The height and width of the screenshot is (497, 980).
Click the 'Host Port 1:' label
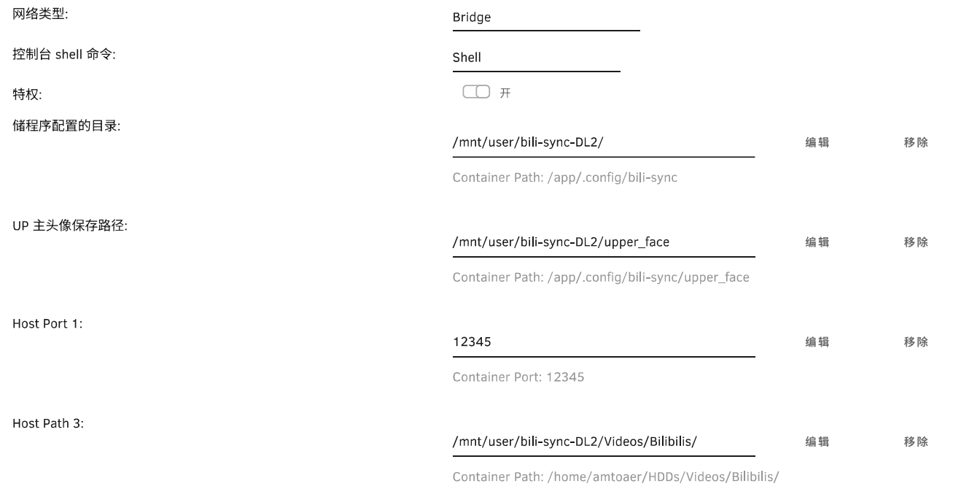47,323
